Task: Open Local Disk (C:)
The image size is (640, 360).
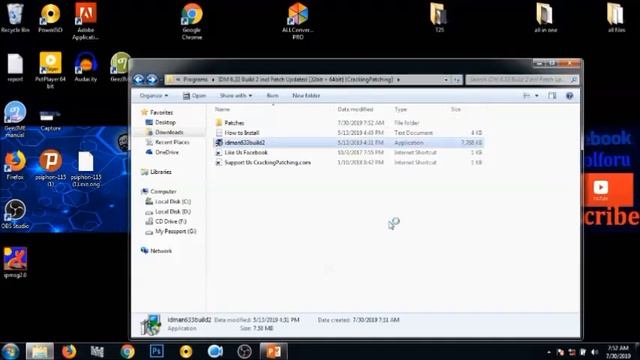Action: tap(173, 202)
